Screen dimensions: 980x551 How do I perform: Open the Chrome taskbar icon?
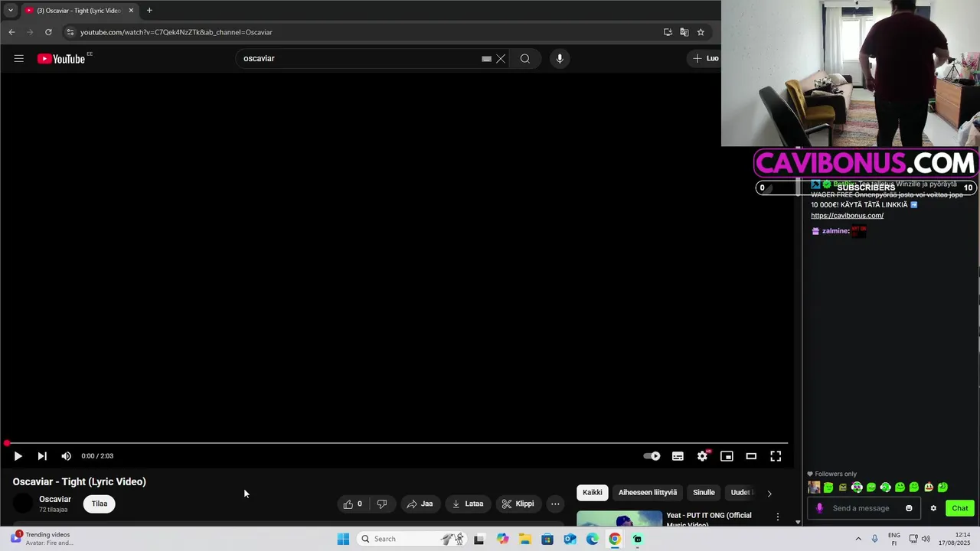[x=615, y=539]
